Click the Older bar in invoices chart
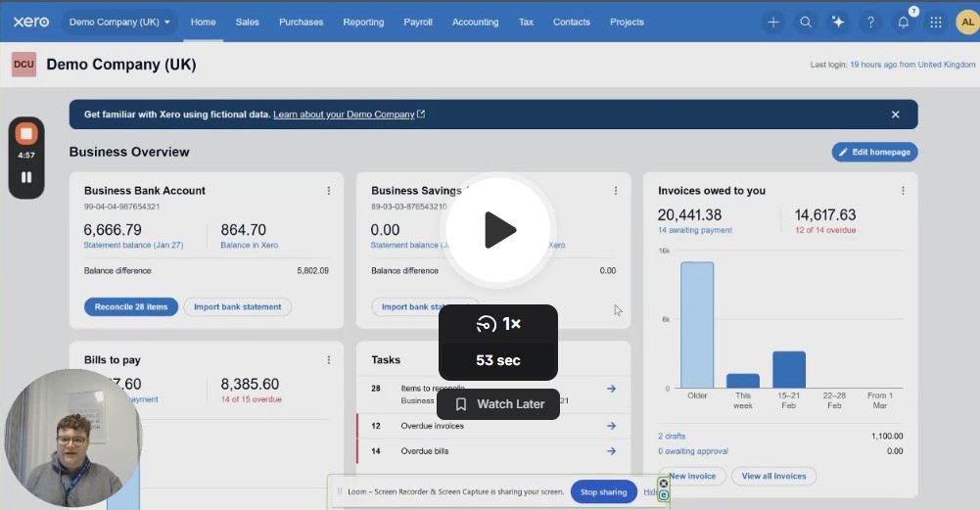This screenshot has width=980, height=510. pyautogui.click(x=697, y=325)
